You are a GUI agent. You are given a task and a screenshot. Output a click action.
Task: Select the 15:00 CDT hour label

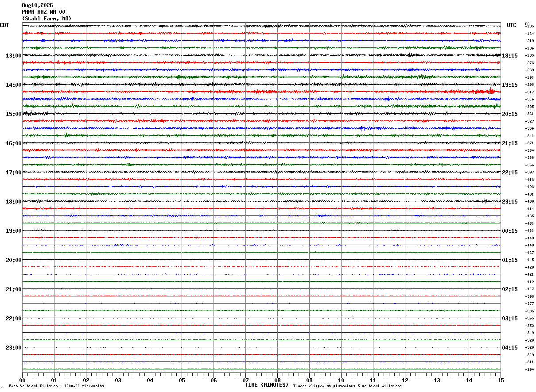14,114
